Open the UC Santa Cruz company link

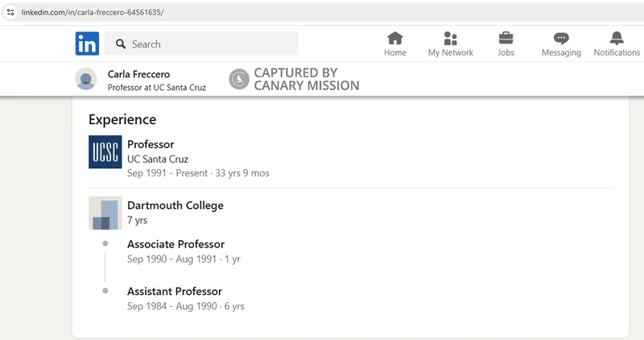pyautogui.click(x=158, y=159)
